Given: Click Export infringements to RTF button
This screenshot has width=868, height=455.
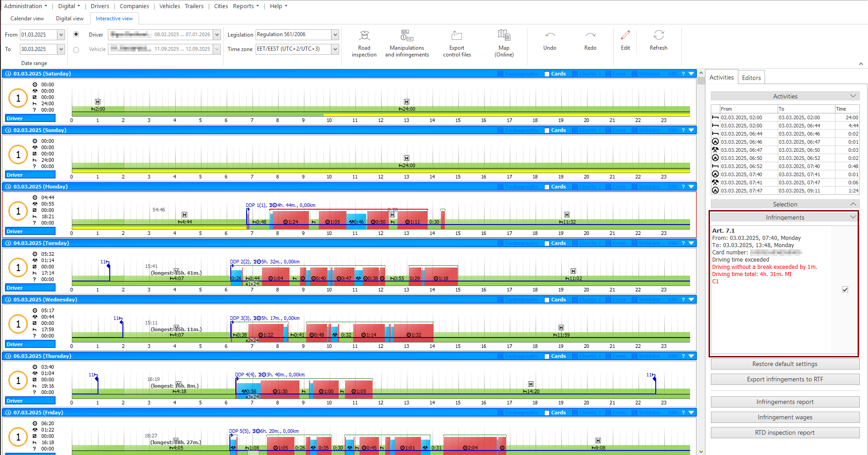Looking at the screenshot, I should (x=785, y=380).
